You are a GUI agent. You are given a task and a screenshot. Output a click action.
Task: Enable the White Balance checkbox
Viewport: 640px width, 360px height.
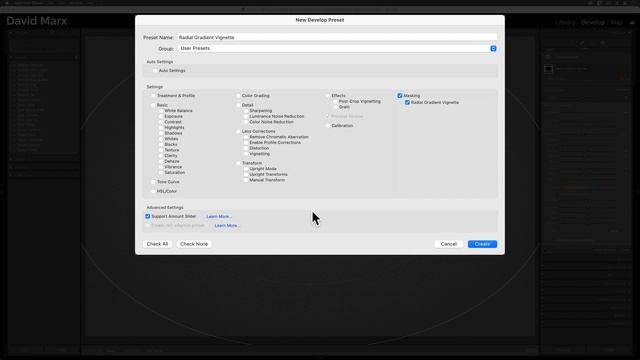click(x=161, y=111)
